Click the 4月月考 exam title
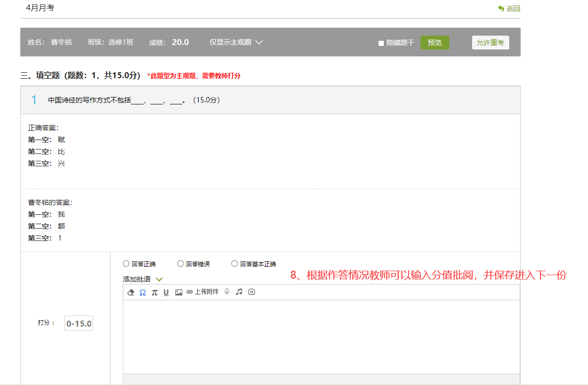 [x=40, y=8]
